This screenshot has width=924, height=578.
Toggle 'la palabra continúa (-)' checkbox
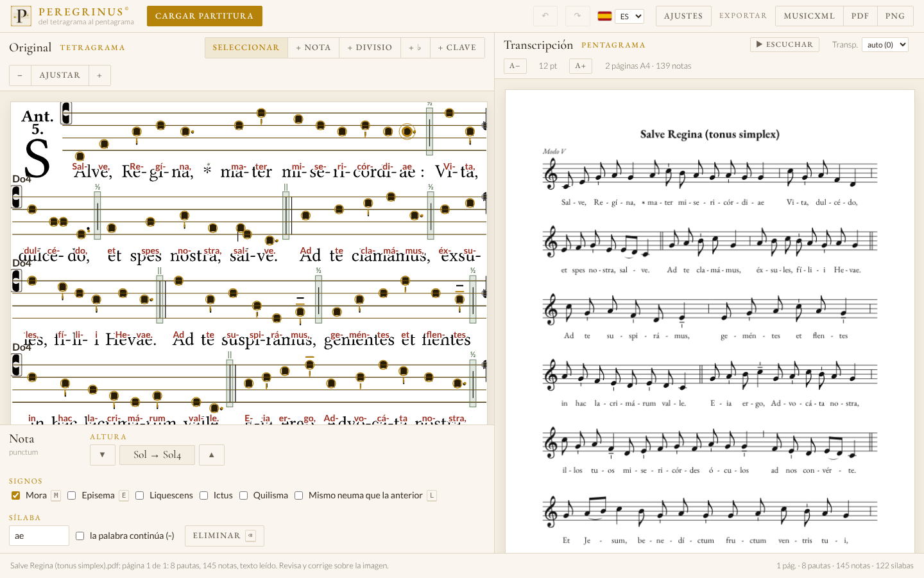click(80, 536)
